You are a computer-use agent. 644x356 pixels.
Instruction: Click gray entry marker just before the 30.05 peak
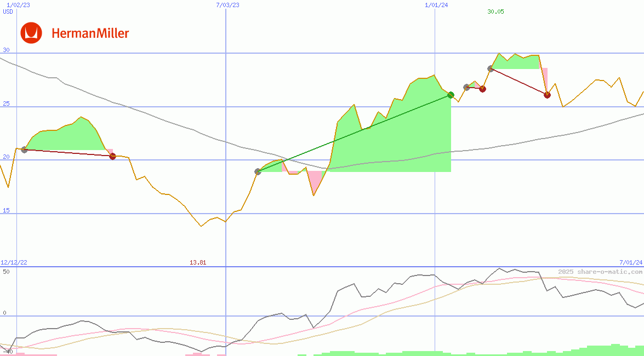click(491, 68)
